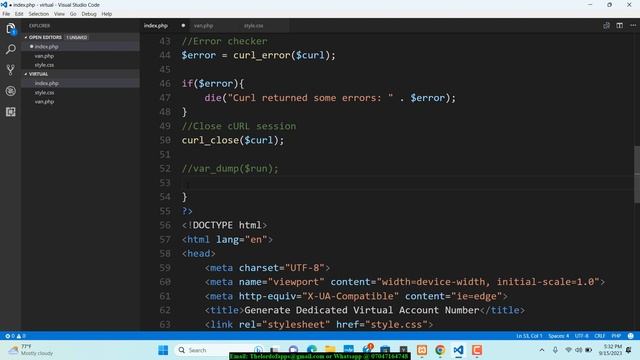640x360 pixels.
Task: Open the Edit menu
Action: [x=19, y=14]
